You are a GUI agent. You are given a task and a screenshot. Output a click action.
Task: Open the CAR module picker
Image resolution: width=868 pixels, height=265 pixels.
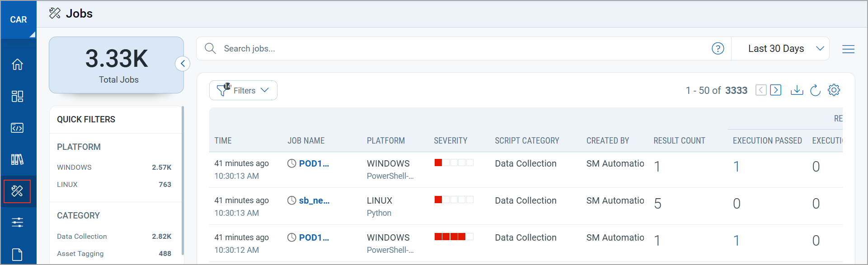point(19,19)
